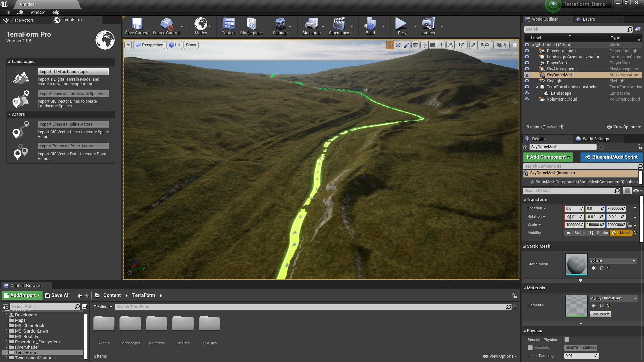Click Save All button
Screen dimensions: 644x362
57,295
